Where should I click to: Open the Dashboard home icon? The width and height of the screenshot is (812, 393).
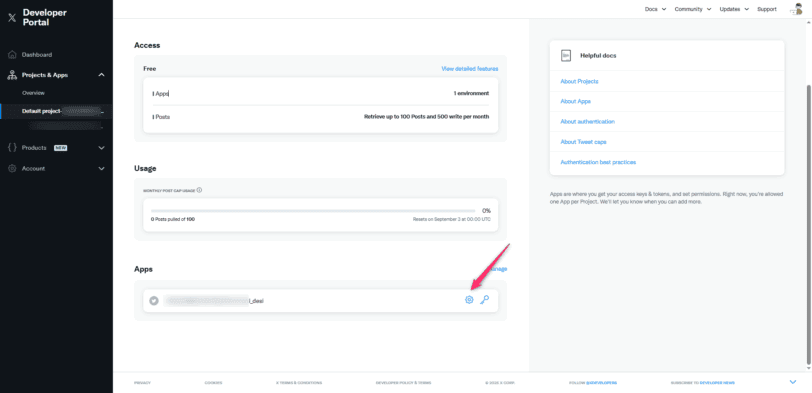(x=12, y=54)
